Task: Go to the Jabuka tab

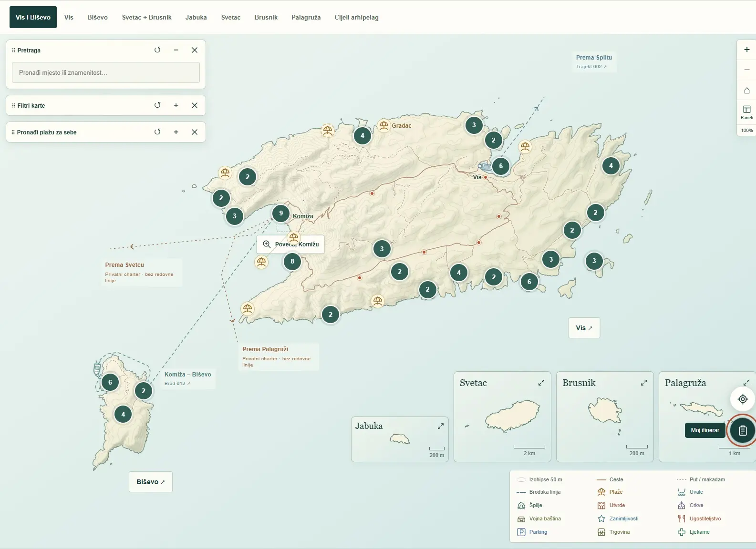Action: click(196, 17)
